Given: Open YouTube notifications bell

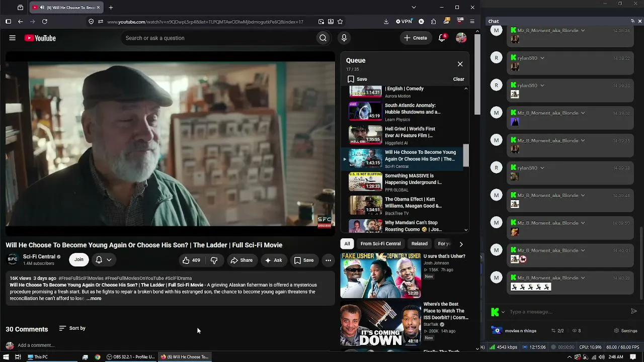Looking at the screenshot, I should 442,38.
